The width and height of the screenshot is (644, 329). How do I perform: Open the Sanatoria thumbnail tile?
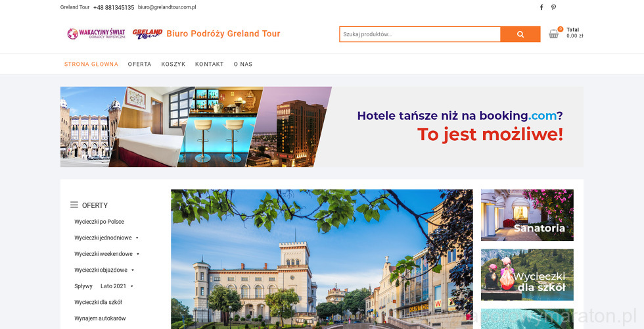[x=527, y=215]
